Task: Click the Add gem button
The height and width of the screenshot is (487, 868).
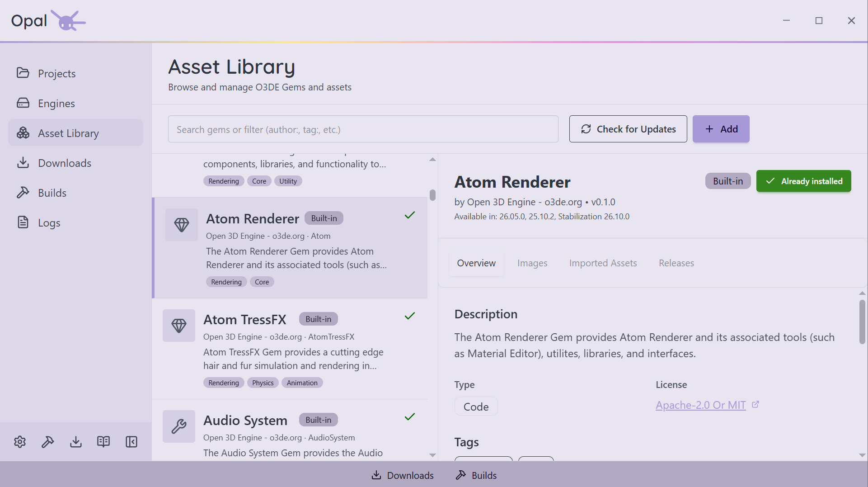Action: [x=721, y=129]
